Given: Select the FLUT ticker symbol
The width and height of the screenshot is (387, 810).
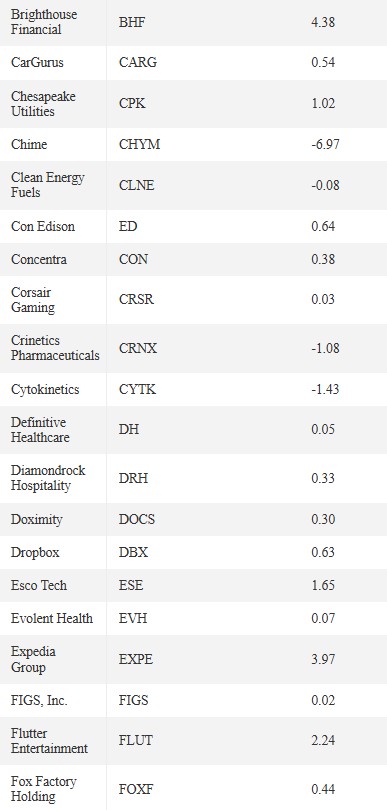Looking at the screenshot, I should 135,741.
